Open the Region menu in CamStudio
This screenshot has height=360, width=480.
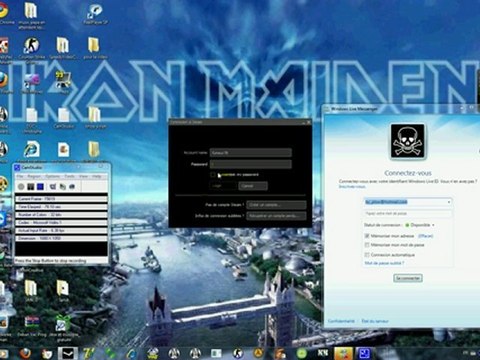[x=34, y=176]
